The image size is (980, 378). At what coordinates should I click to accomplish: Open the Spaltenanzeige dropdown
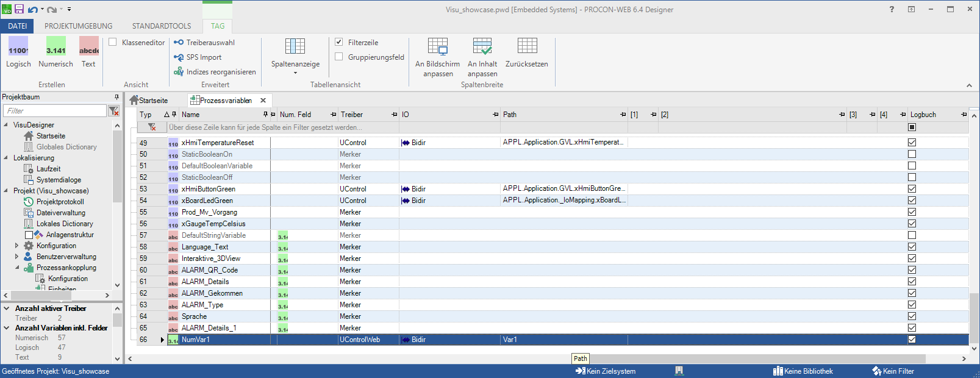(x=295, y=56)
